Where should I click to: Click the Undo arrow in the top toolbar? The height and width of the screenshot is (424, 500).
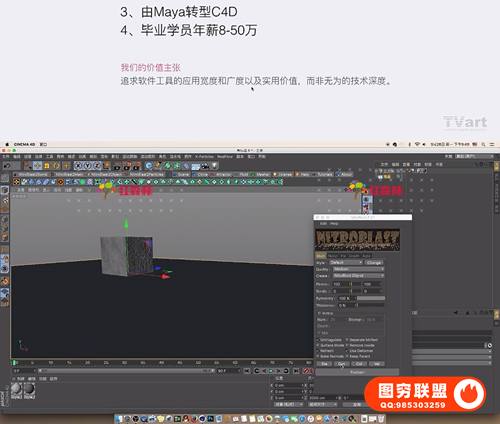tap(7, 166)
